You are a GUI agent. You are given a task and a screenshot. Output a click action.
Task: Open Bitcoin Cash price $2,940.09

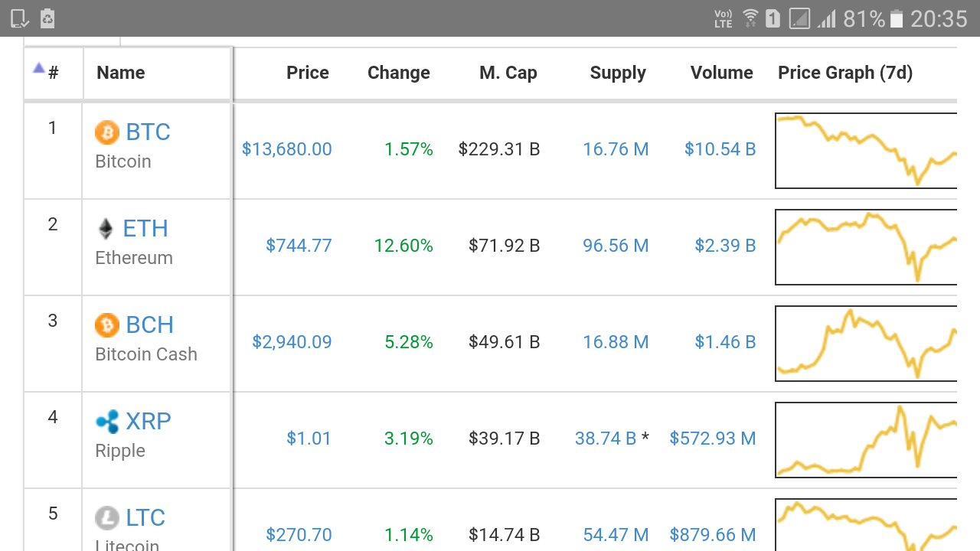click(x=292, y=342)
